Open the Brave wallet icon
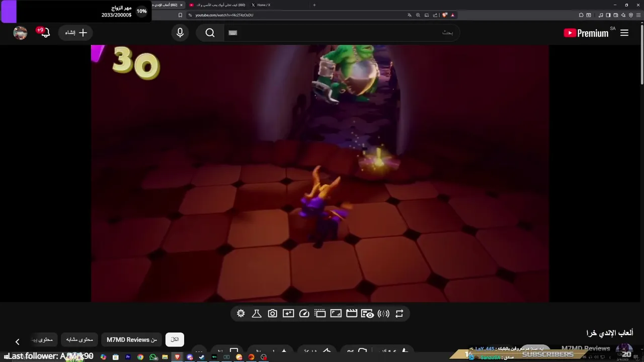Image resolution: width=644 pixels, height=362 pixels. coord(615,15)
